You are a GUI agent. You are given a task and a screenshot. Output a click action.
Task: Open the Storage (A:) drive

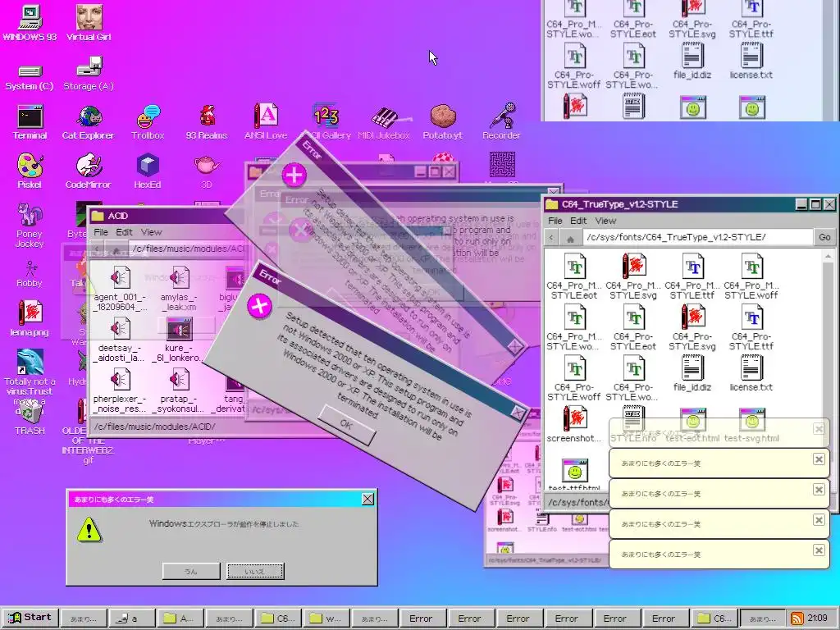(x=89, y=75)
